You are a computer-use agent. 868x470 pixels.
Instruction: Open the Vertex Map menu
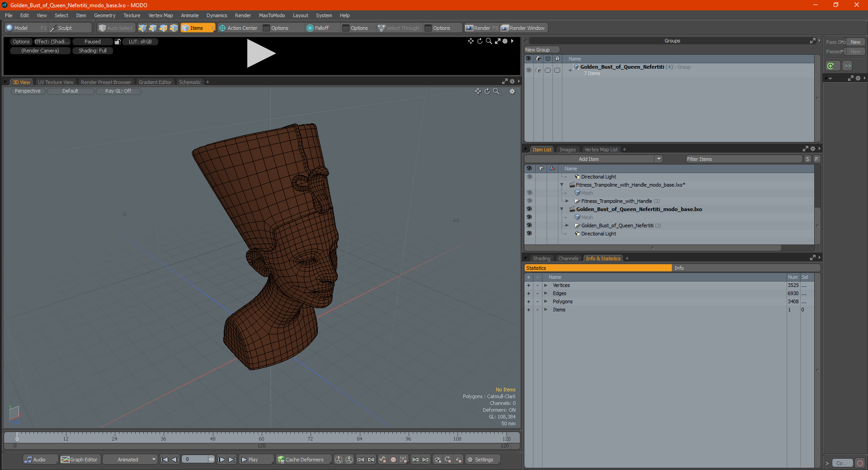coord(160,15)
